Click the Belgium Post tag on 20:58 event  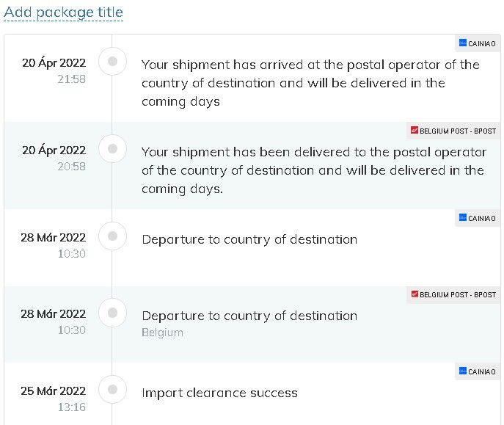[453, 131]
